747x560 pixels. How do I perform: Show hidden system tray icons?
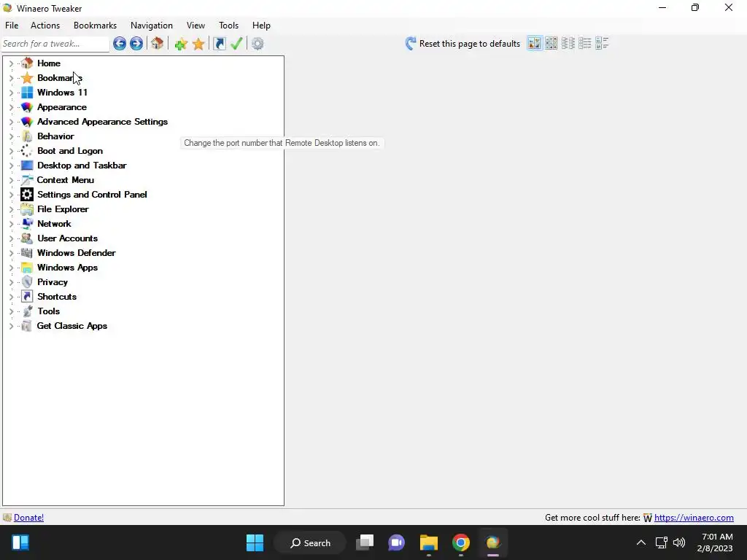[x=641, y=542]
